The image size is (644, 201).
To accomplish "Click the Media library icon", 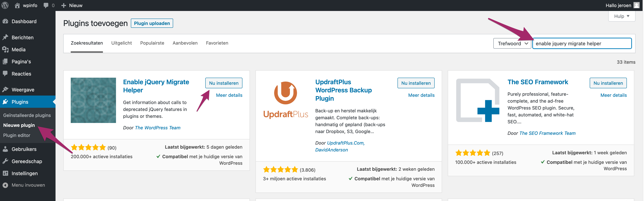I will (x=5, y=50).
